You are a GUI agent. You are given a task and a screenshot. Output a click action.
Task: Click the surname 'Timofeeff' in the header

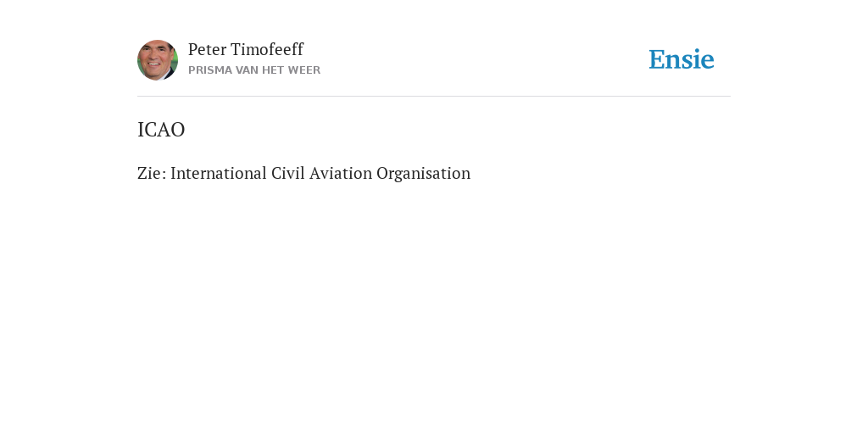pyautogui.click(x=267, y=49)
